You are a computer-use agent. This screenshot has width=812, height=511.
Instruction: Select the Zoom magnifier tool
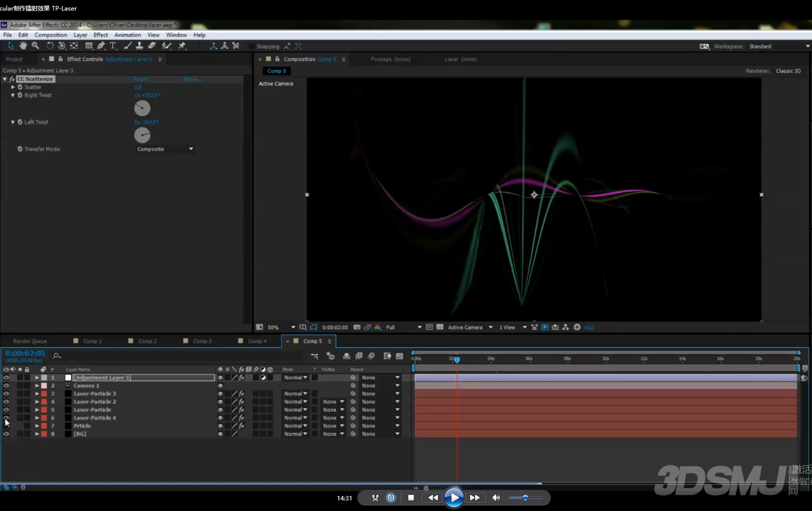click(x=35, y=46)
